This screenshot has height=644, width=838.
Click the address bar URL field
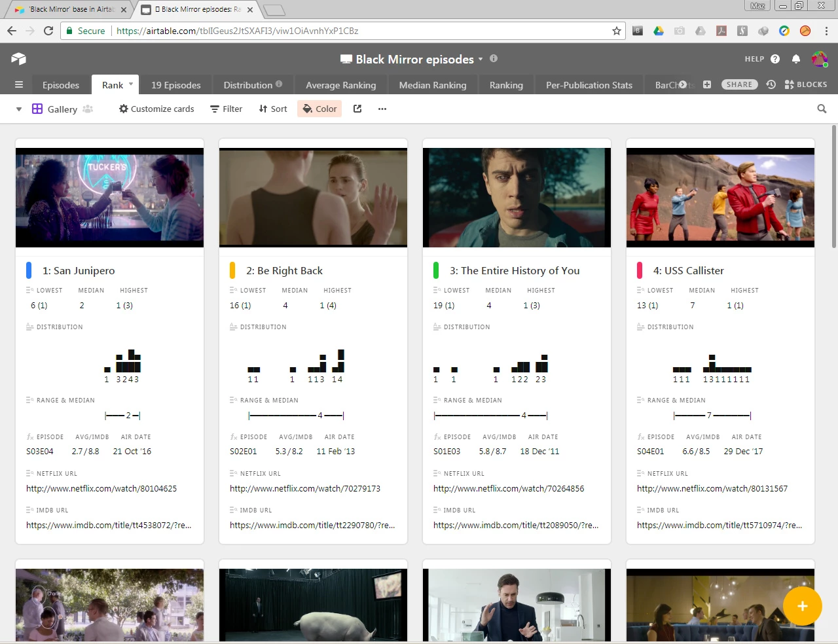pos(342,31)
